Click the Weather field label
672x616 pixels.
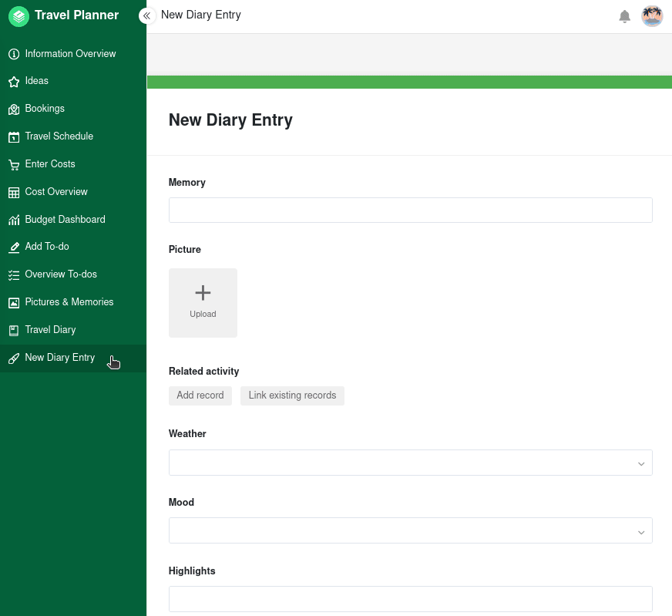[187, 434]
